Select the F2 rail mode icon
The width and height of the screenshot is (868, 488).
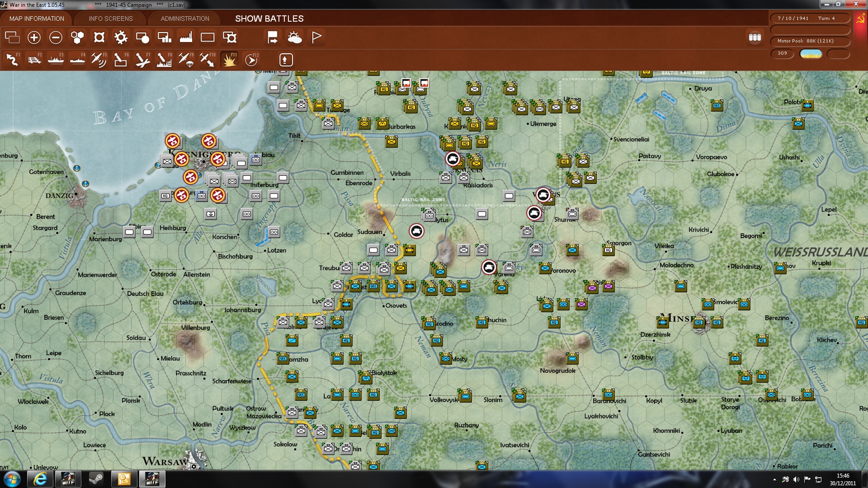pyautogui.click(x=34, y=60)
